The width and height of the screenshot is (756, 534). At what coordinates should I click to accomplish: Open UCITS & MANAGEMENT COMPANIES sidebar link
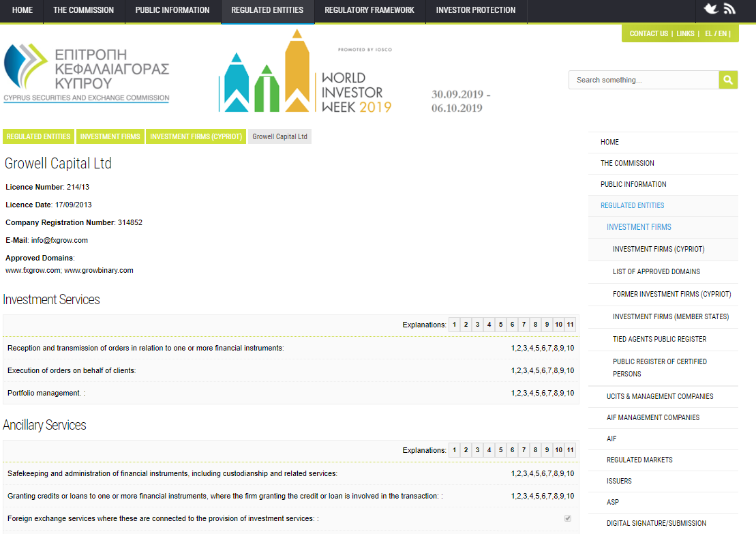point(663,396)
